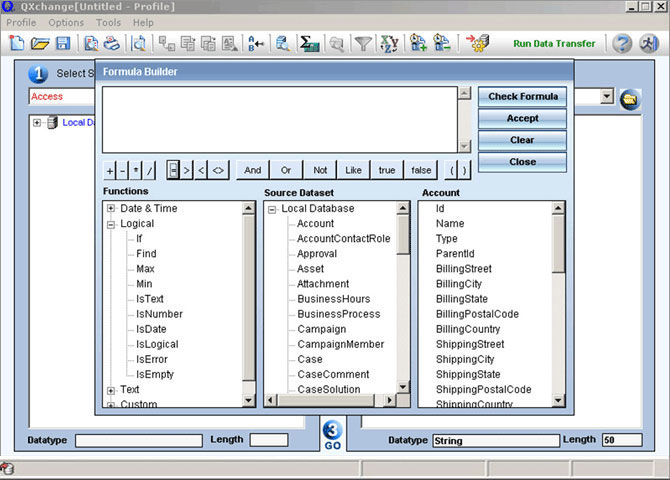
Task: Expand the Date & Time functions
Action: tap(111, 209)
